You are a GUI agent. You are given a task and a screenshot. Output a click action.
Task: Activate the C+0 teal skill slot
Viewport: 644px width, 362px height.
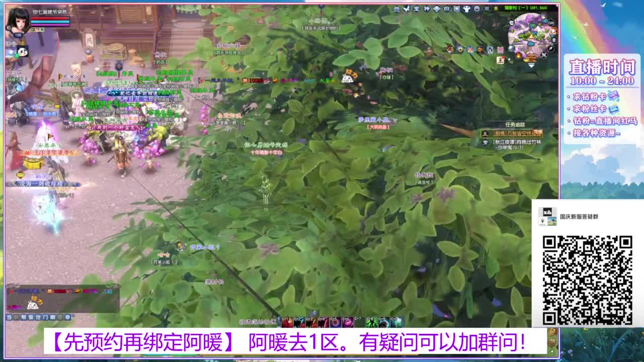click(396, 322)
